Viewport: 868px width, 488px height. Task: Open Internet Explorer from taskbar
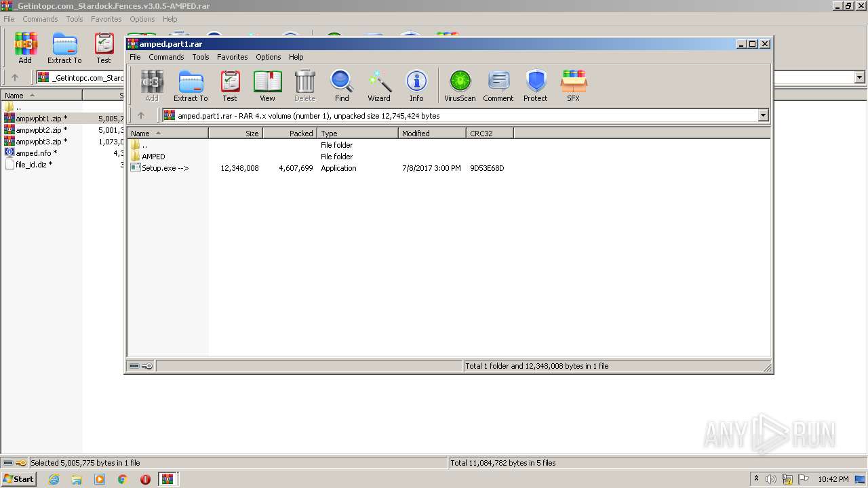click(54, 479)
